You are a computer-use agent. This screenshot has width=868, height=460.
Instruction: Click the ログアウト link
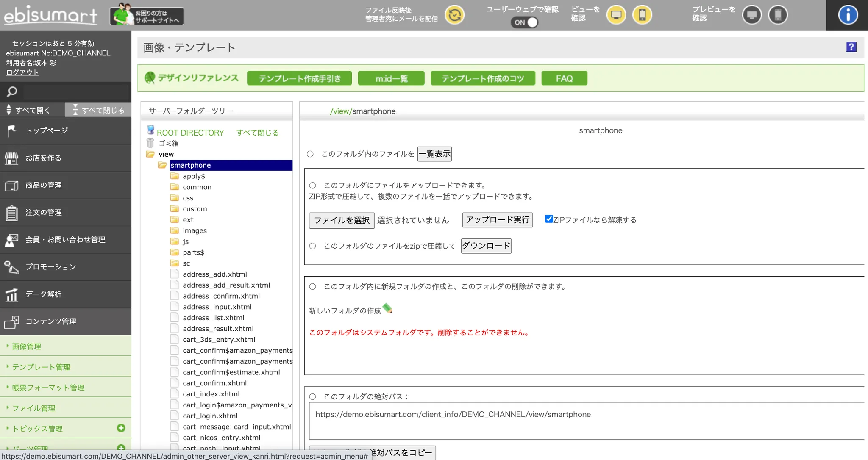[22, 72]
